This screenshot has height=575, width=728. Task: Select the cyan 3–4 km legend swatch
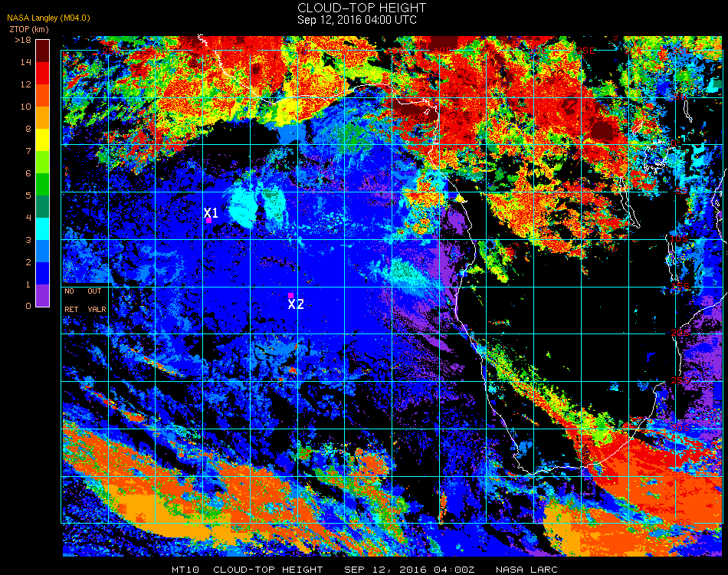42,229
